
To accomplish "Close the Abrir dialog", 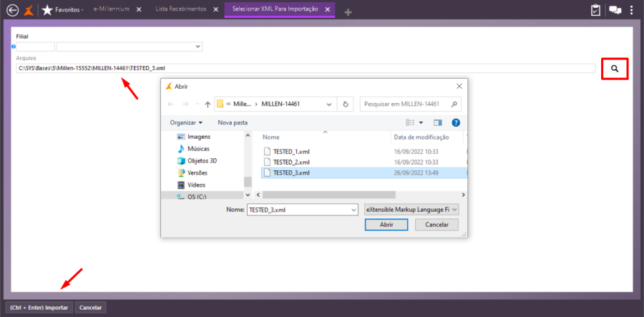I will (x=459, y=87).
